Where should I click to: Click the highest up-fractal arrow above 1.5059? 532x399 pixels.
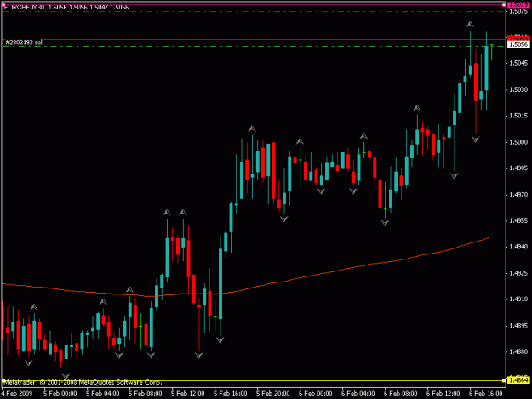(470, 25)
